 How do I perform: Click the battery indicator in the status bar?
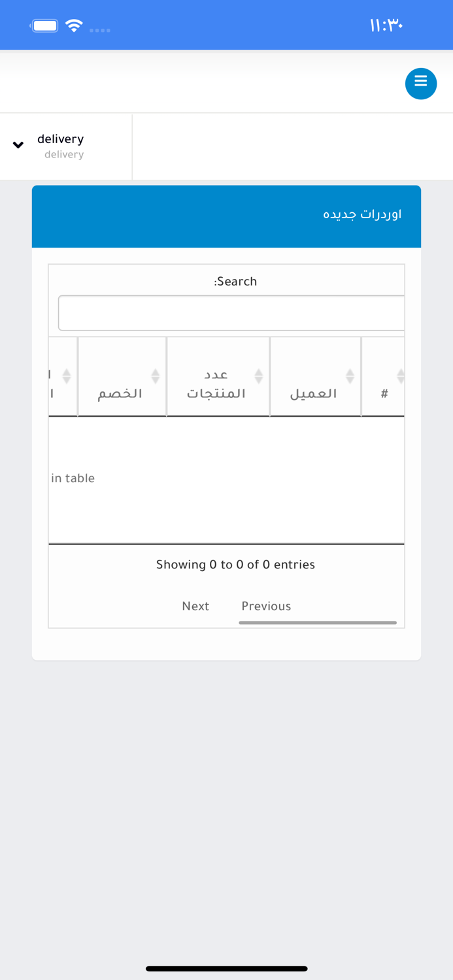[x=44, y=24]
